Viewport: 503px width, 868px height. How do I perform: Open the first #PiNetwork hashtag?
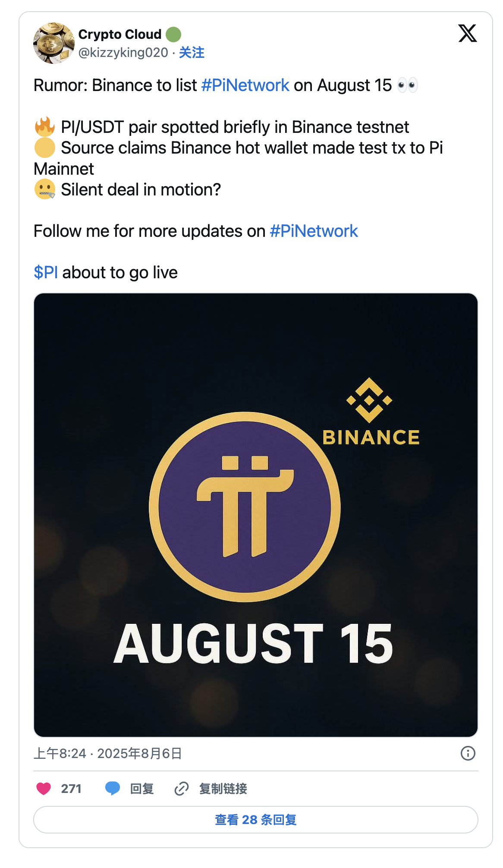click(x=245, y=85)
